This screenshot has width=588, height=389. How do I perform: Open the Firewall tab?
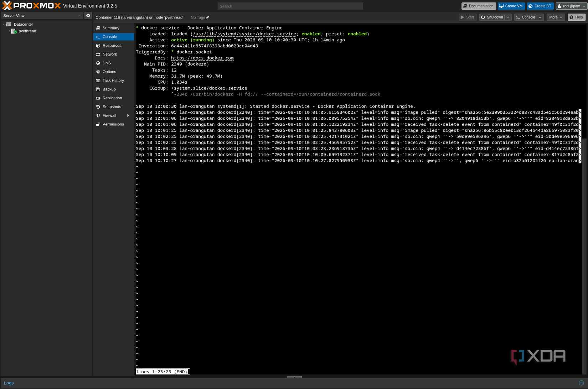click(x=114, y=115)
